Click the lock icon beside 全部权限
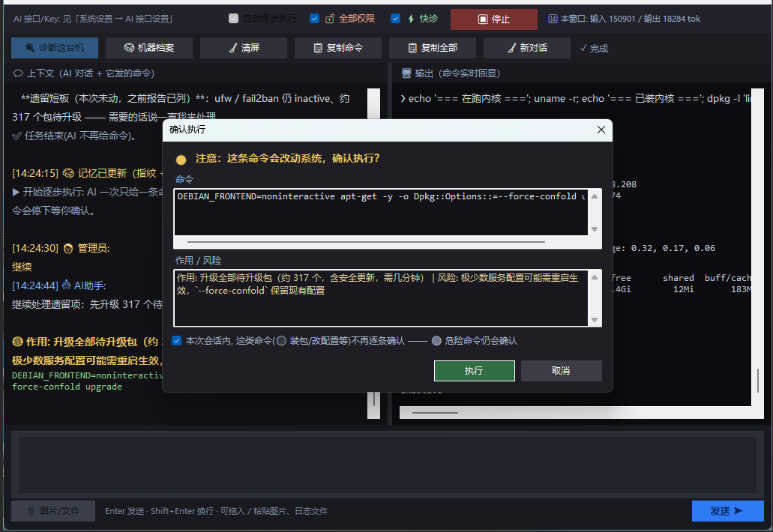 click(x=330, y=19)
